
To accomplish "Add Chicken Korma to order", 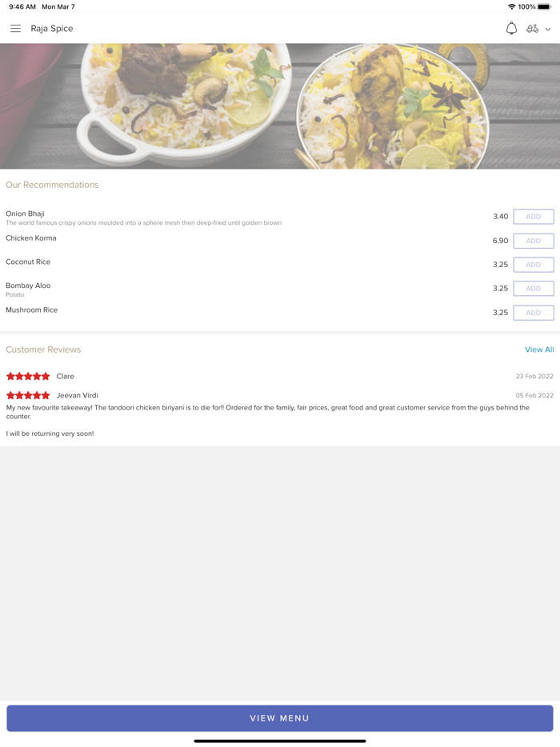I will point(534,241).
